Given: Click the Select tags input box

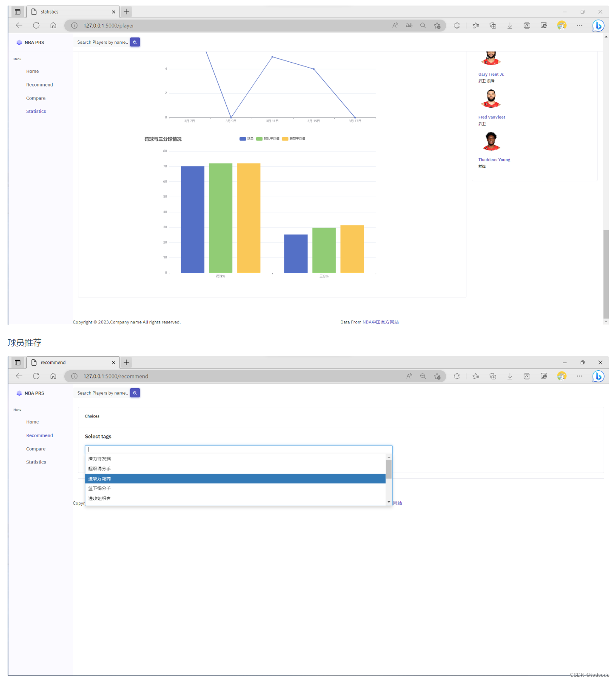Looking at the screenshot, I should [239, 449].
